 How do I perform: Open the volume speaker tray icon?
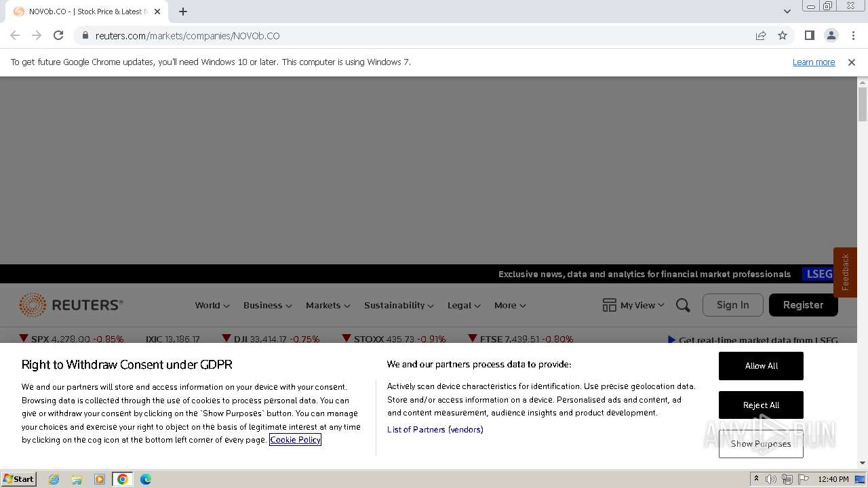coord(771,479)
